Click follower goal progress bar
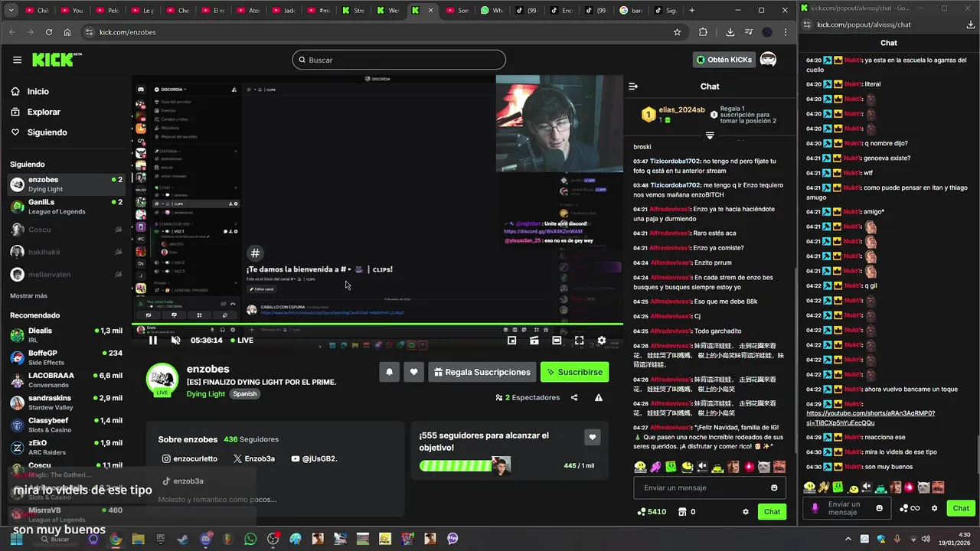 [465, 465]
